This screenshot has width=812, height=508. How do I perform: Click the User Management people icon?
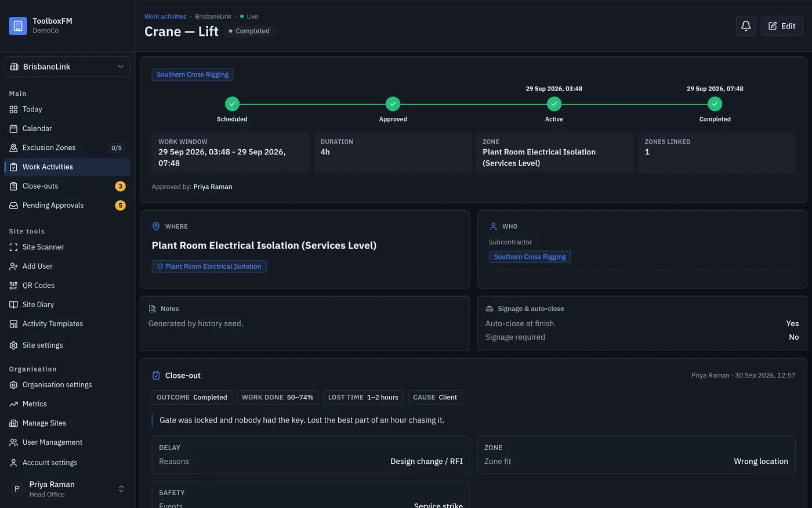13,442
